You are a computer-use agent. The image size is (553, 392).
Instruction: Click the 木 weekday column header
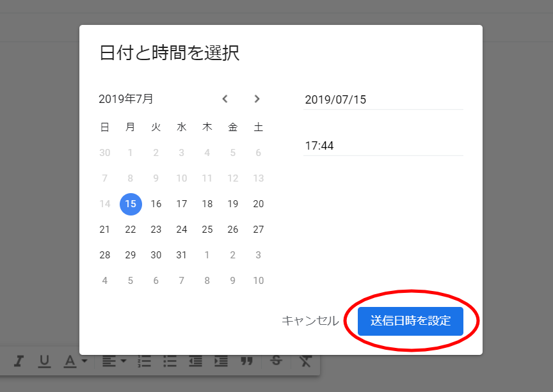click(207, 127)
